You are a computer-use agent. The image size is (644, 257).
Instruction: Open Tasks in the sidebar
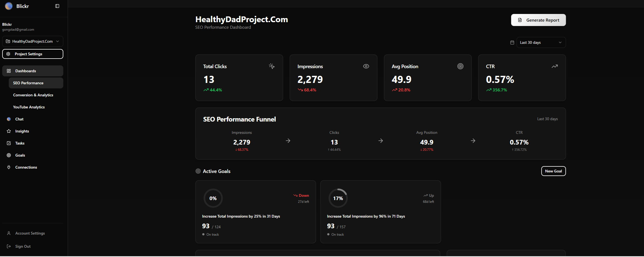(19, 143)
